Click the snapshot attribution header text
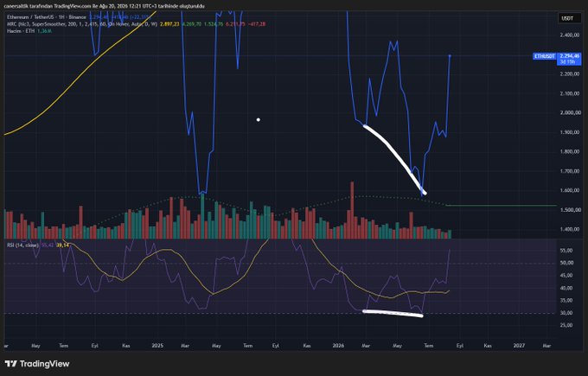This screenshot has width=588, height=376. click(x=105, y=6)
